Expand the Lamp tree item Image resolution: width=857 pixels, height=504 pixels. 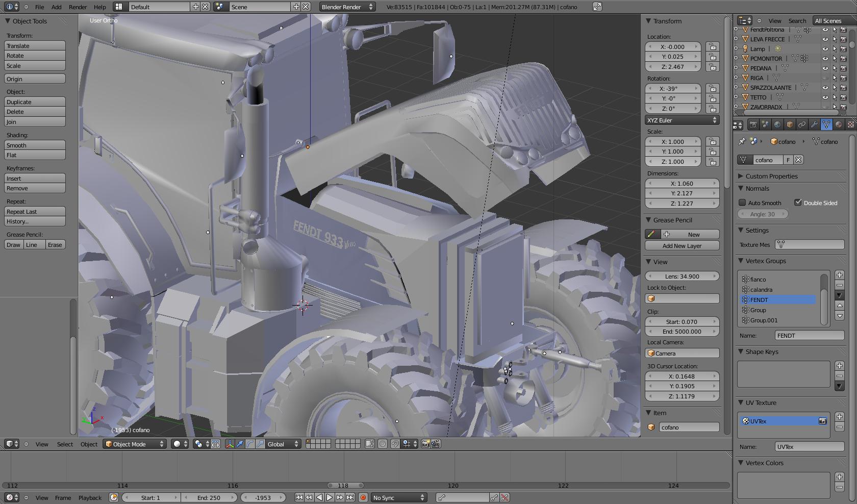click(x=736, y=49)
